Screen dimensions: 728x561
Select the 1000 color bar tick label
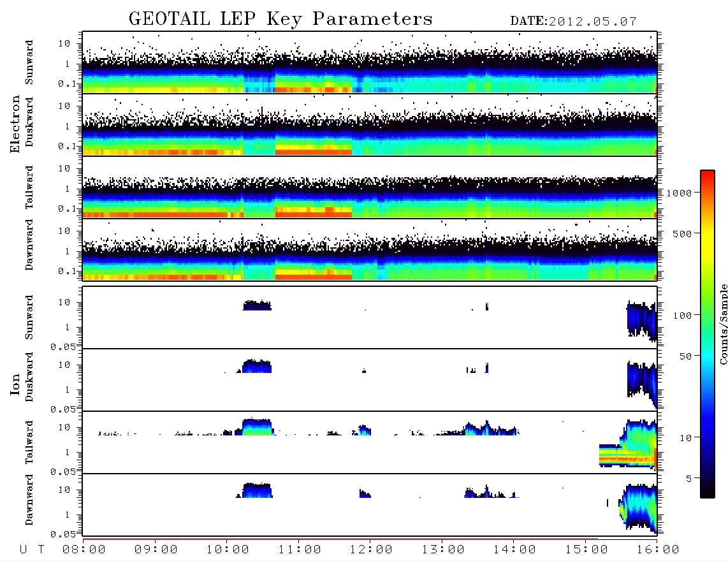click(679, 193)
